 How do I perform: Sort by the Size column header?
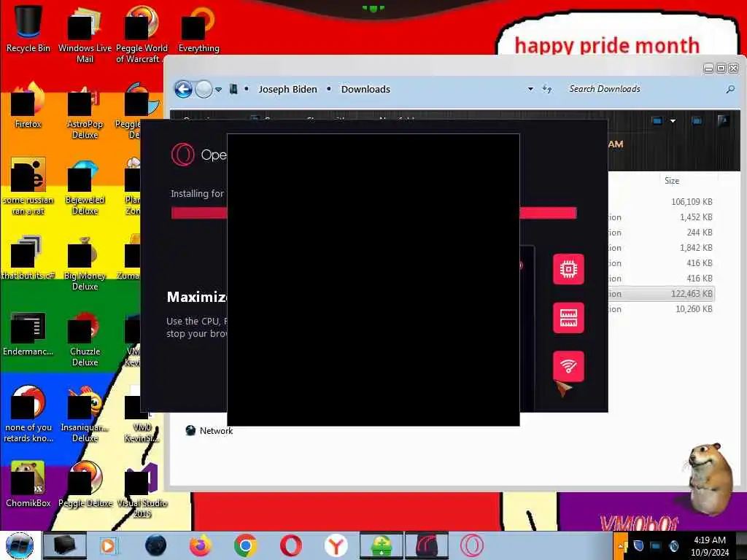[672, 181]
